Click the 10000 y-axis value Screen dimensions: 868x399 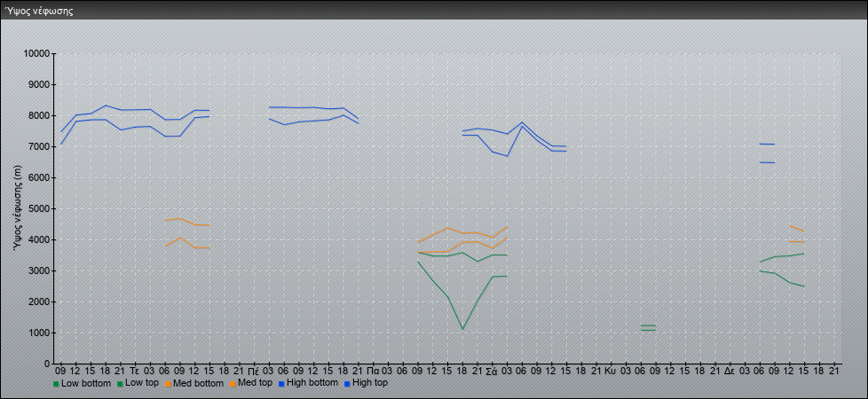pyautogui.click(x=37, y=54)
